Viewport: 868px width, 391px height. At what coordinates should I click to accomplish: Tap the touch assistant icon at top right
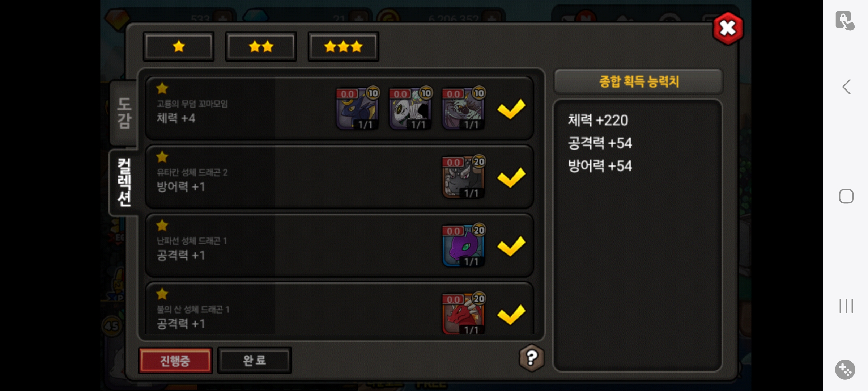pyautogui.click(x=845, y=20)
